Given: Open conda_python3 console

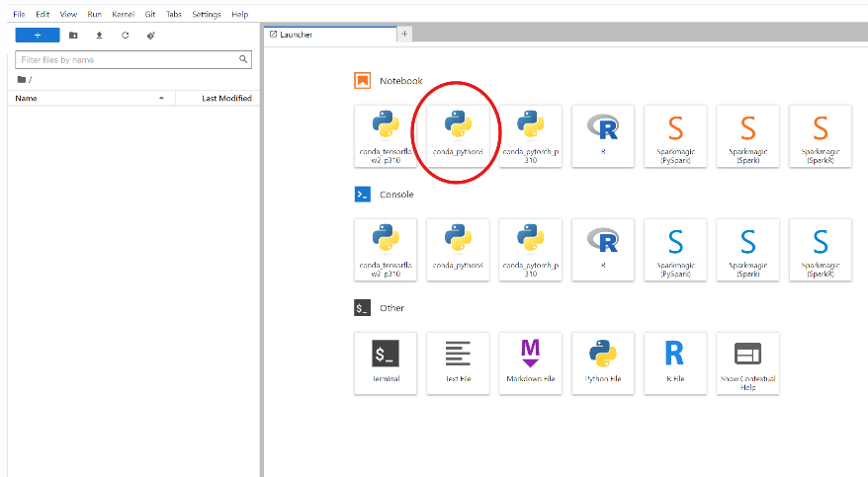Looking at the screenshot, I should click(x=458, y=250).
